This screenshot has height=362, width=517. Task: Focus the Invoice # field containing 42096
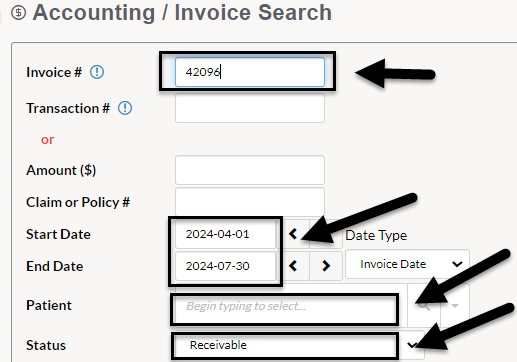click(x=250, y=72)
